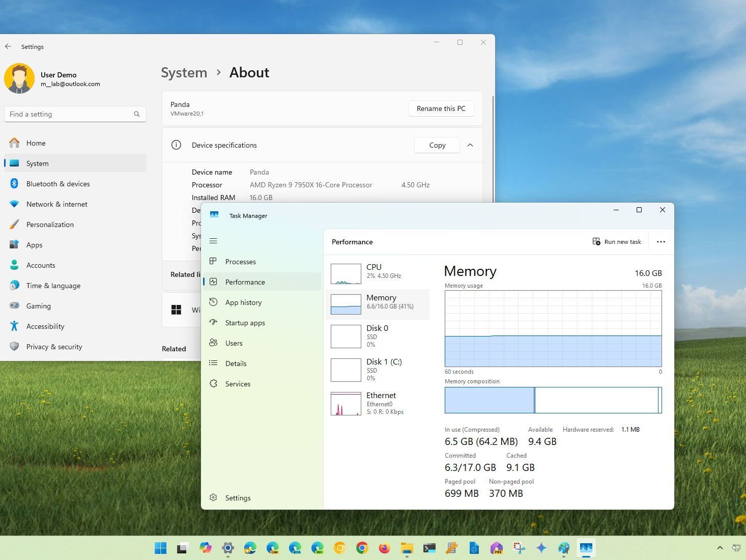746x560 pixels.
Task: Open the Task Manager hamburger navigation menu
Action: (x=213, y=241)
